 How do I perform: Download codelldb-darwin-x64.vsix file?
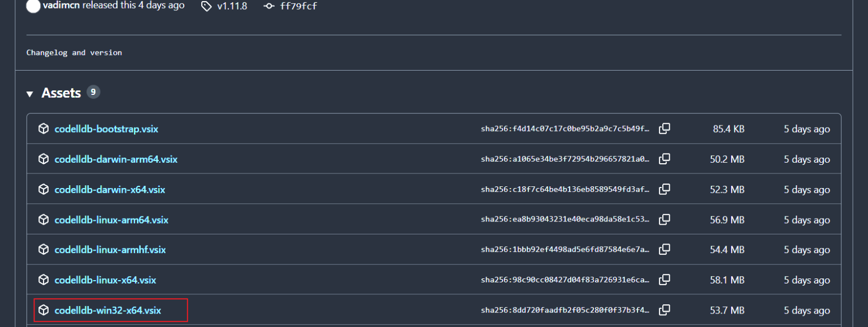point(110,189)
